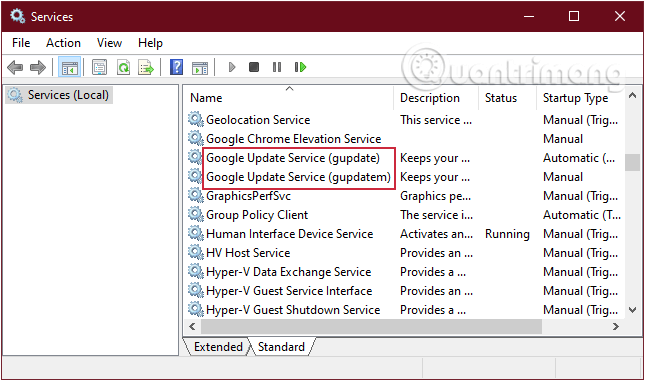Click the Stop Service square icon
Screen dimensions: 645x381
click(x=254, y=67)
